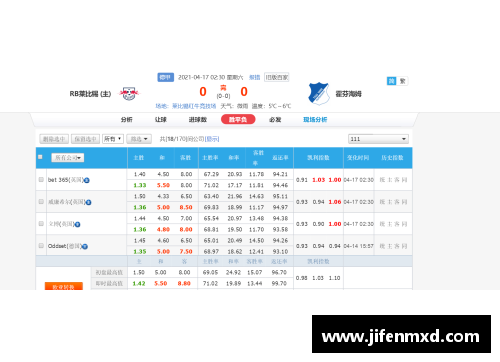Open the 111 dropdown at right
This screenshot has width=500, height=362.
point(378,139)
